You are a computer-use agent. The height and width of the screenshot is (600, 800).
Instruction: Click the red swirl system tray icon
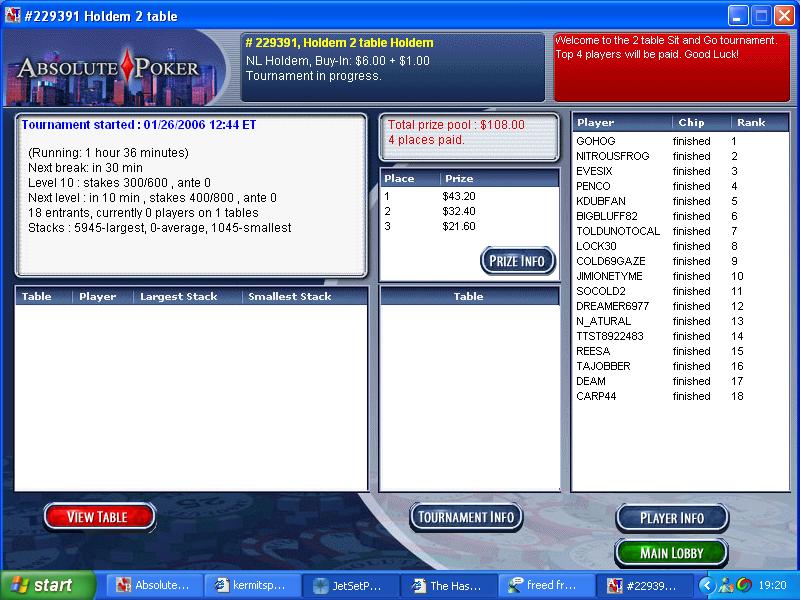click(744, 585)
